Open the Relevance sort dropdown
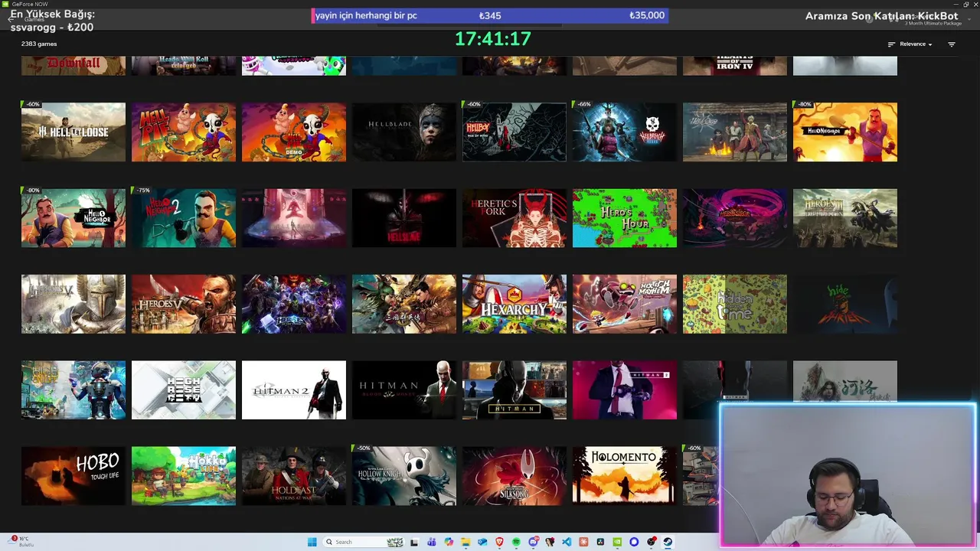This screenshot has width=980, height=551. [916, 44]
